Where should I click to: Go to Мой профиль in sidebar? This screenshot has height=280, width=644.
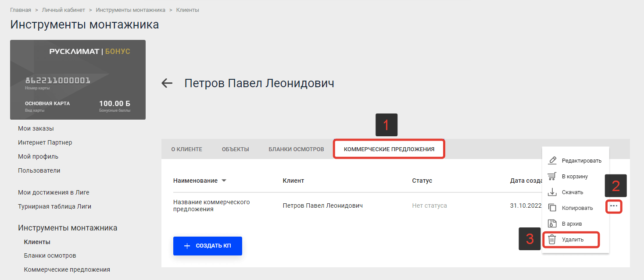(38, 156)
